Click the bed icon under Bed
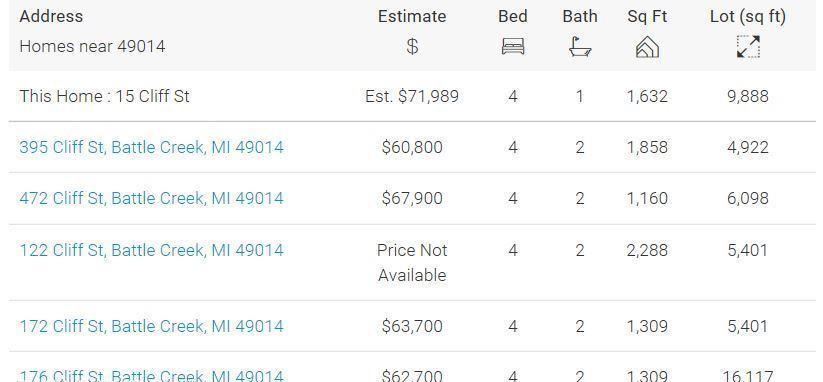The width and height of the screenshot is (823, 382). click(513, 47)
